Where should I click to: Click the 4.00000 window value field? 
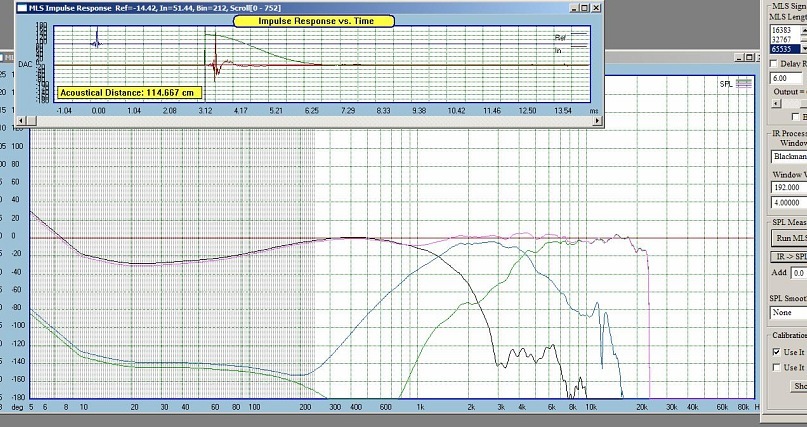pyautogui.click(x=788, y=203)
